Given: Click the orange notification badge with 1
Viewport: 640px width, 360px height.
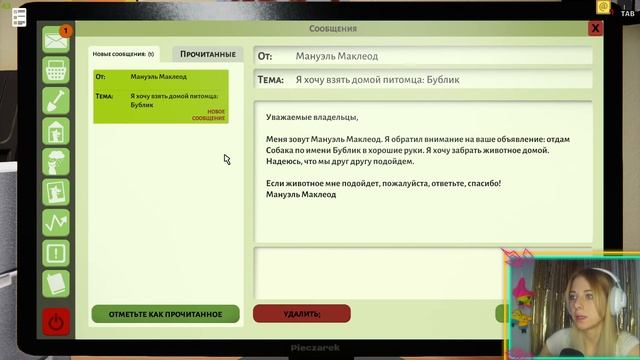Looking at the screenshot, I should pyautogui.click(x=66, y=31).
